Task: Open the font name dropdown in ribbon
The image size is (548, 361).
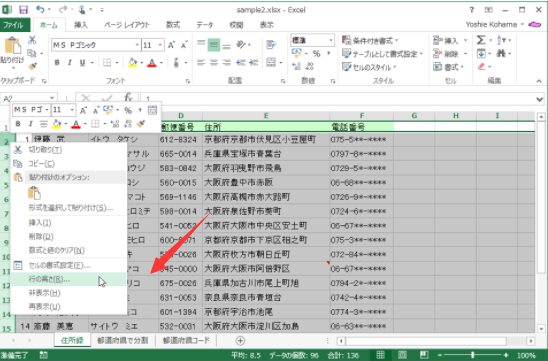Action: tap(137, 45)
